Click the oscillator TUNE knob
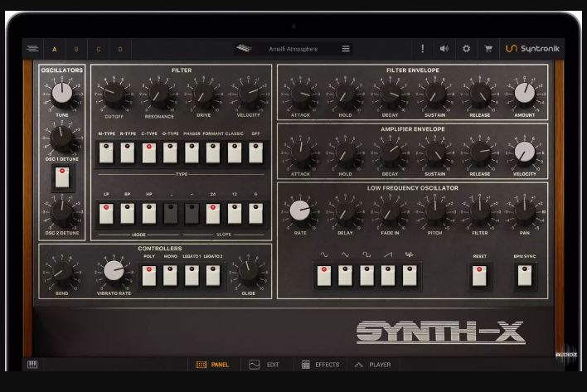Image resolution: width=587 pixels, height=392 pixels. point(62,94)
